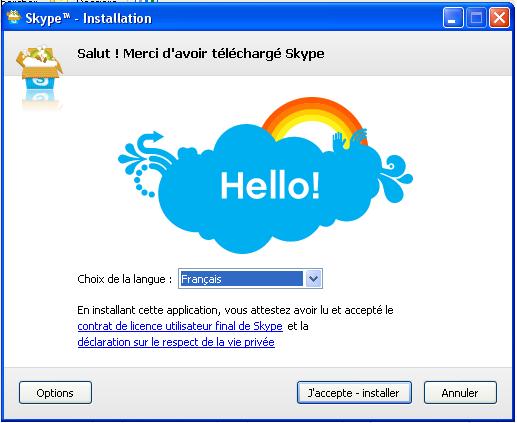Open the privacy statement link
The width and height of the screenshot is (517, 423).
176,342
